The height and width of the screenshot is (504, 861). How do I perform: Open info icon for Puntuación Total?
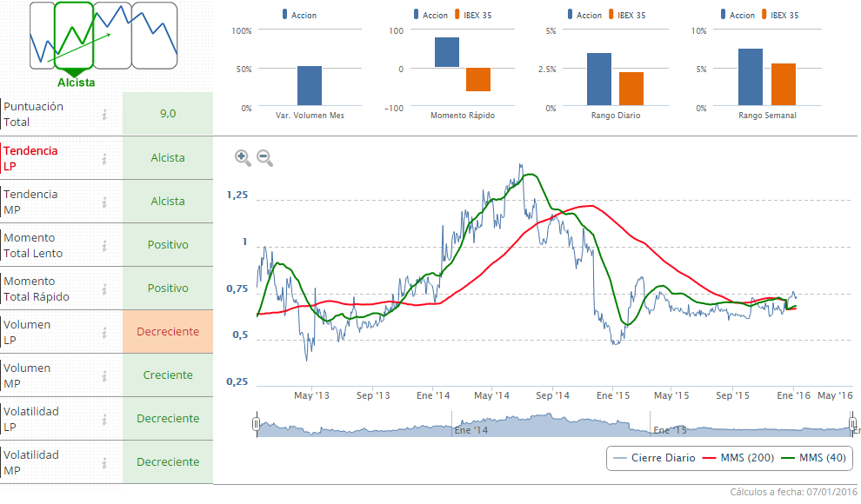[104, 114]
